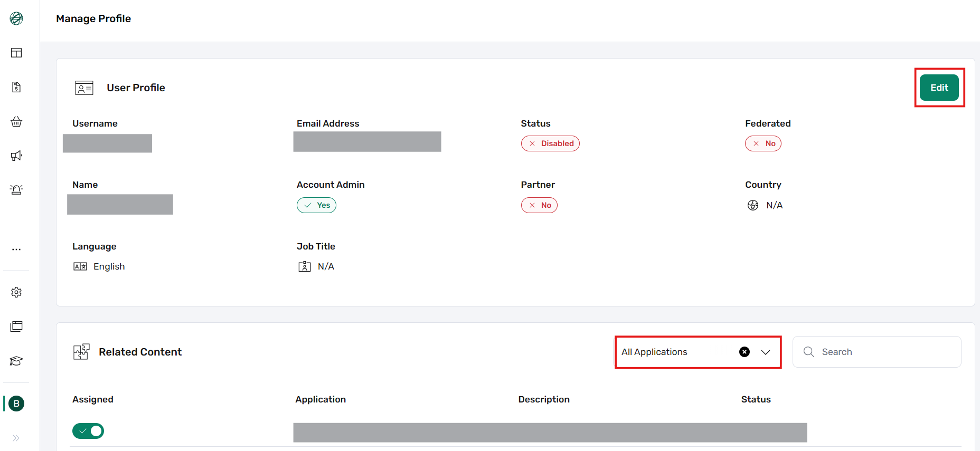Click the User Profile card icon
The width and height of the screenshot is (980, 451).
click(84, 88)
